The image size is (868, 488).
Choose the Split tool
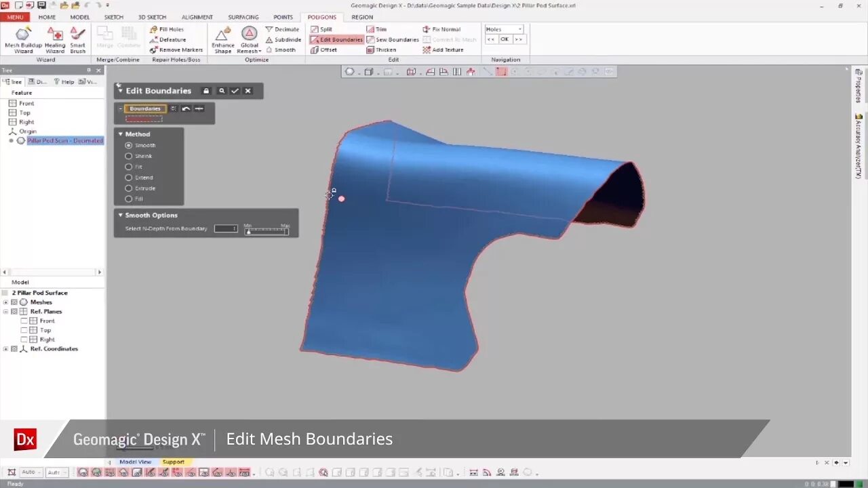(x=321, y=29)
